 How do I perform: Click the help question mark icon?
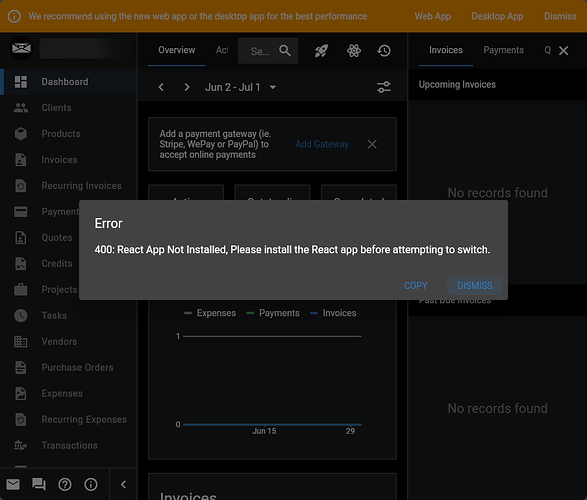[x=65, y=485]
